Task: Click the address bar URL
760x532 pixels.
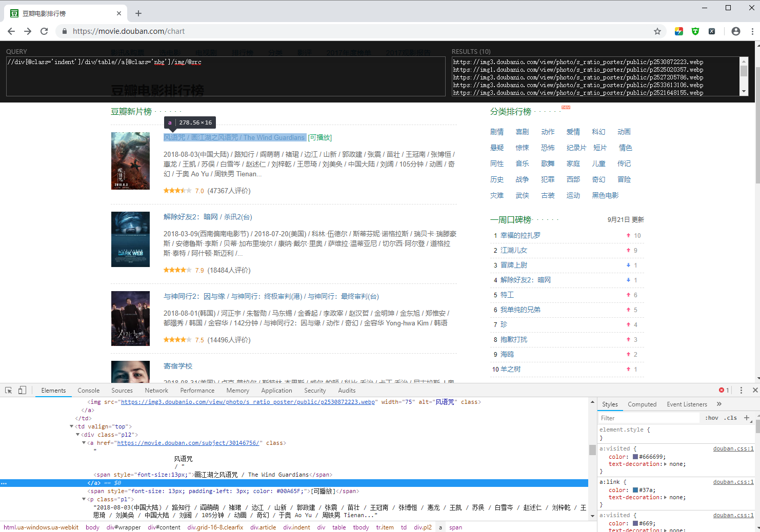Action: coord(129,31)
